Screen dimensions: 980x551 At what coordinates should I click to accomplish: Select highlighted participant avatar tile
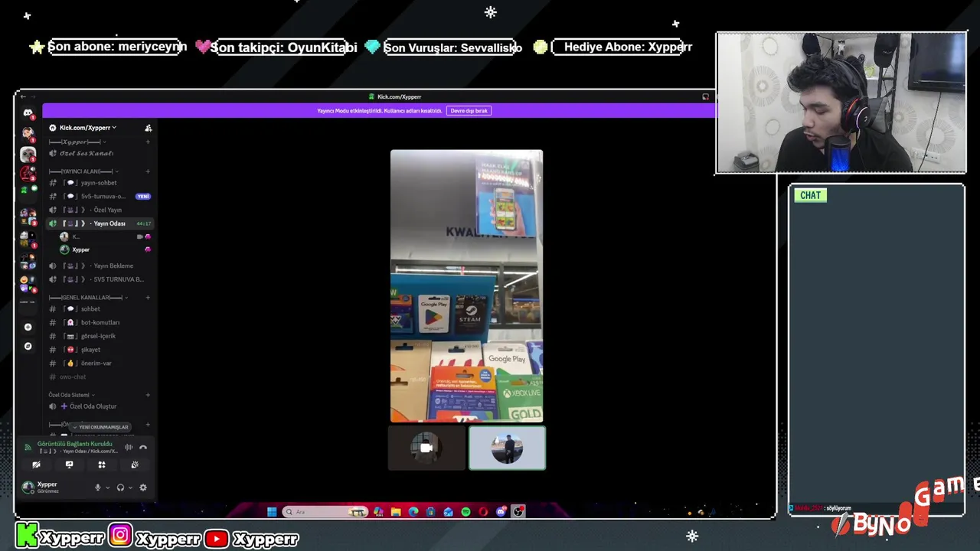point(507,448)
